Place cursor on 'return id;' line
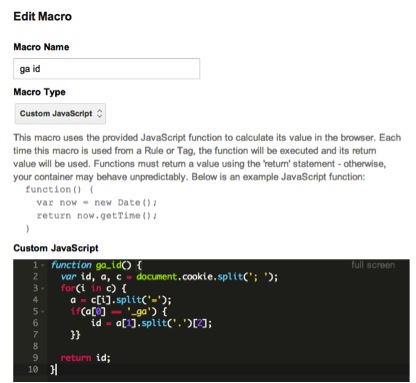The height and width of the screenshot is (383, 416). click(85, 358)
